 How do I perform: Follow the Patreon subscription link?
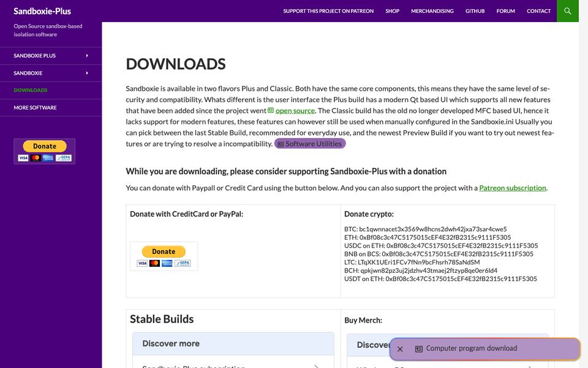click(x=513, y=188)
